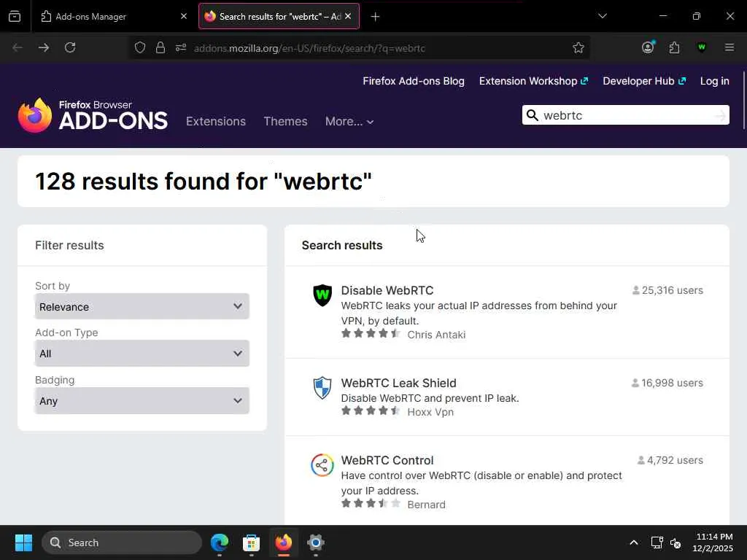Click the Disable WebRTC green shield icon
Viewport: 747px width, 560px height.
click(322, 295)
